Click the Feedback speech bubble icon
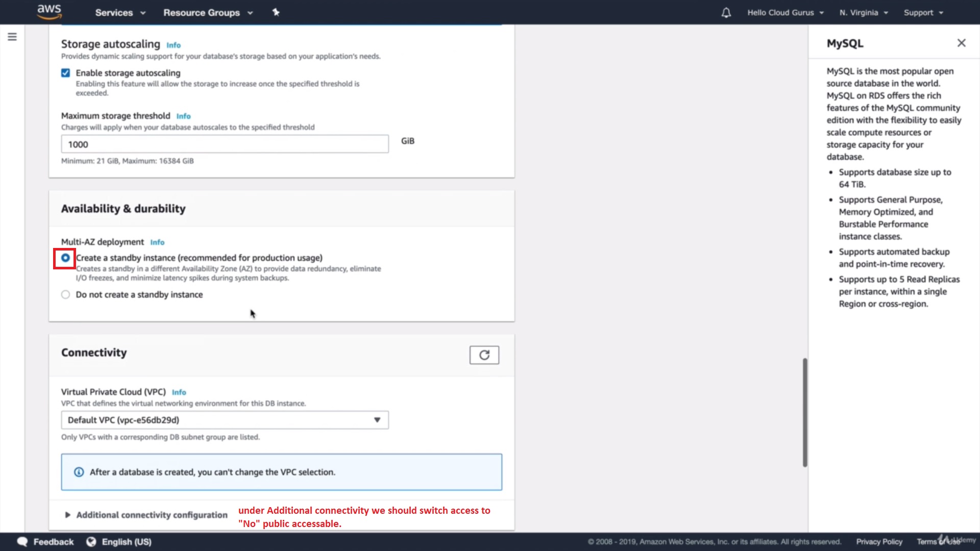Viewport: 980px width, 551px height. (x=22, y=542)
